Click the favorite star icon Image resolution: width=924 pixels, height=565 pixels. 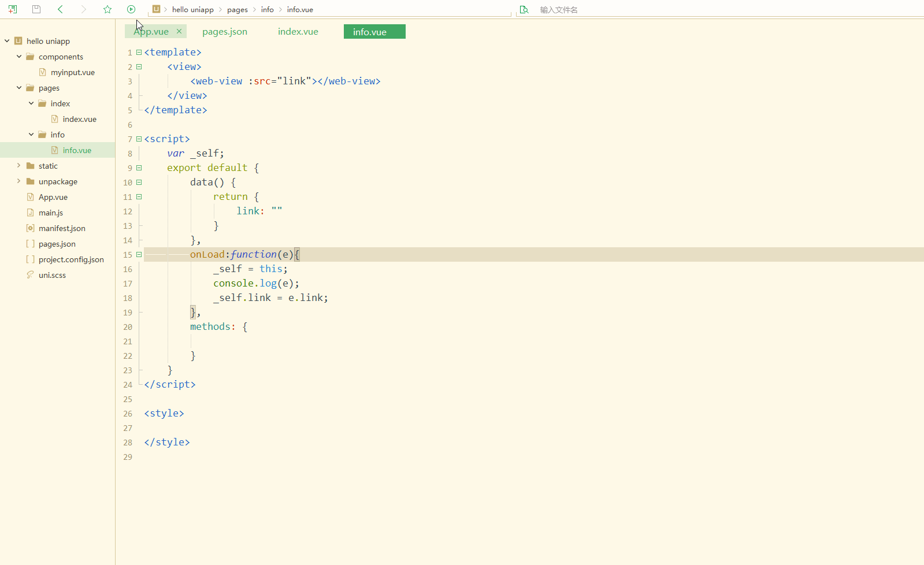tap(107, 9)
